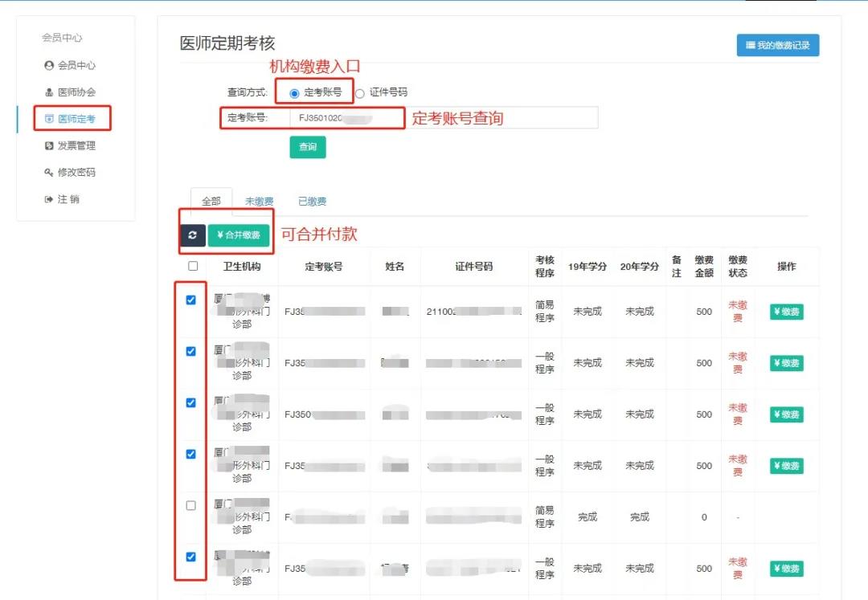Check the unchecked row with 缴费金额 0
The width and height of the screenshot is (868, 600).
pos(191,505)
